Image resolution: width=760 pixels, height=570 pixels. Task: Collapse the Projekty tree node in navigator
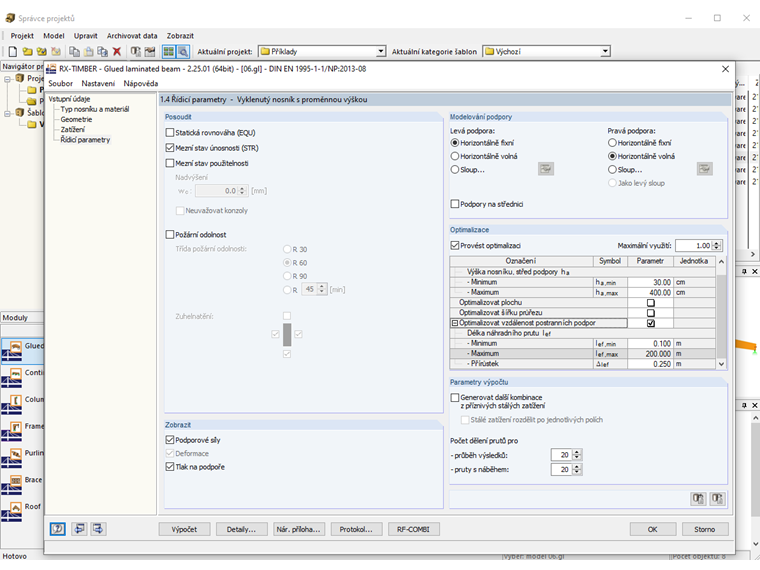(x=7, y=79)
